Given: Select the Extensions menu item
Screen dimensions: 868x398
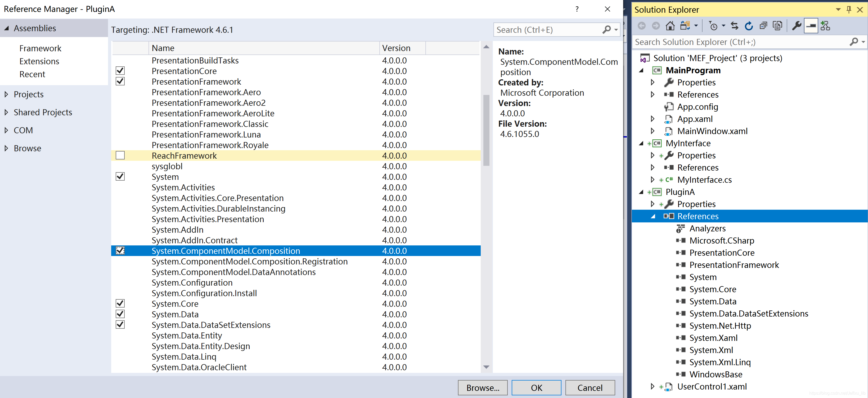Looking at the screenshot, I should click(x=39, y=61).
